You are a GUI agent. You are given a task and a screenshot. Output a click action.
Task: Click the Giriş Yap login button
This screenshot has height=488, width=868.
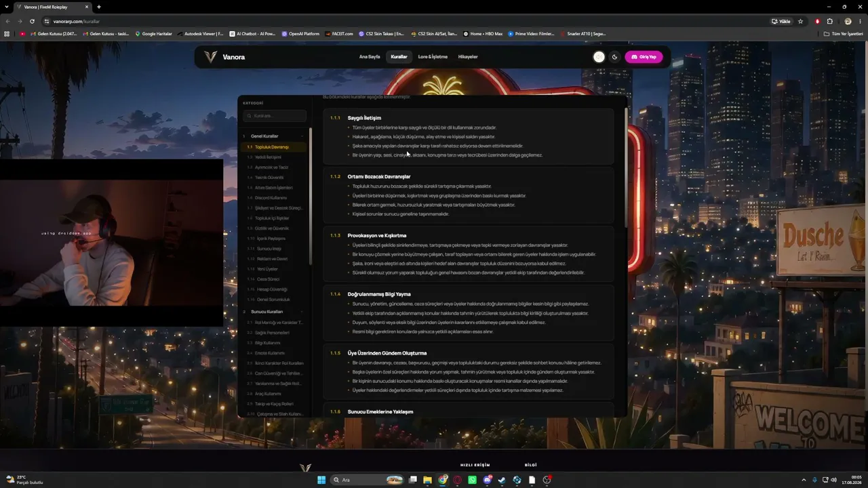click(x=644, y=57)
